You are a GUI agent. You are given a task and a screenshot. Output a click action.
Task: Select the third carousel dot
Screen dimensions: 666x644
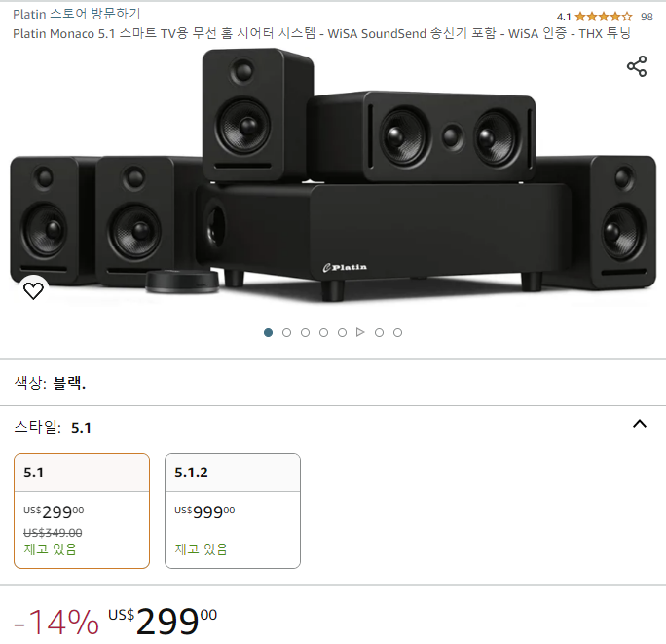[305, 332]
